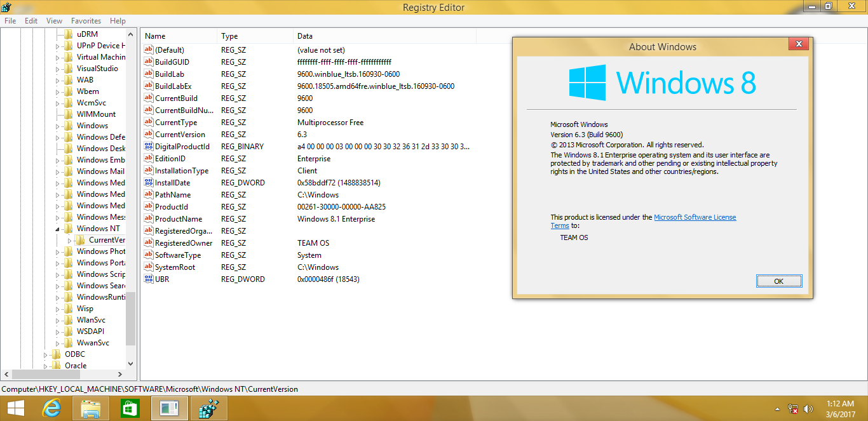Expand the Windows Search tree node
The image size is (868, 421).
click(x=57, y=286)
